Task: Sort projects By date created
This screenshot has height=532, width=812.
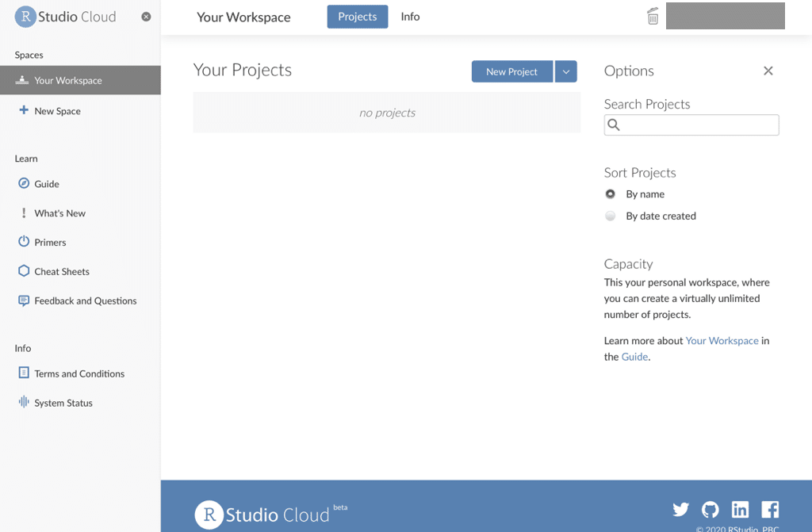Action: point(611,216)
